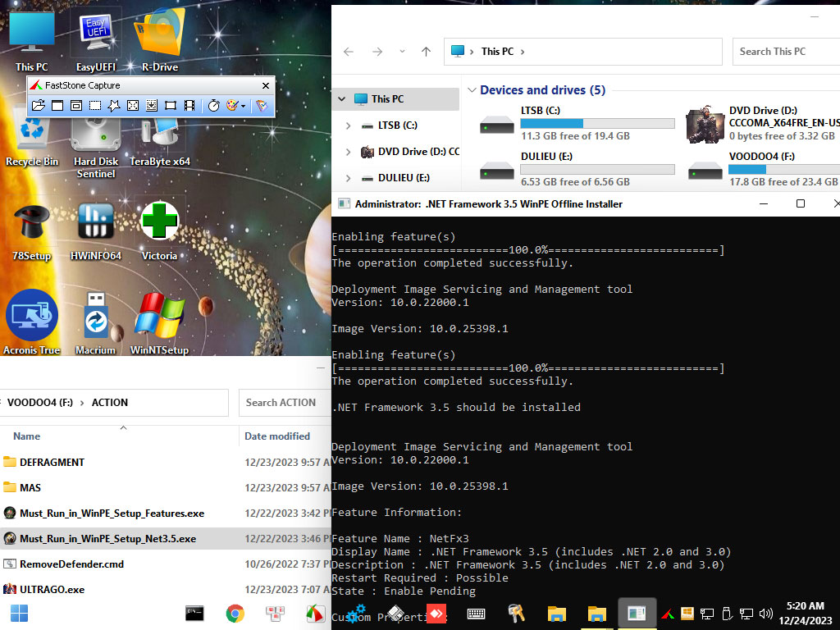This screenshot has height=630, width=840.
Task: Open TeraByte x64 desktop icon
Action: pos(160,144)
